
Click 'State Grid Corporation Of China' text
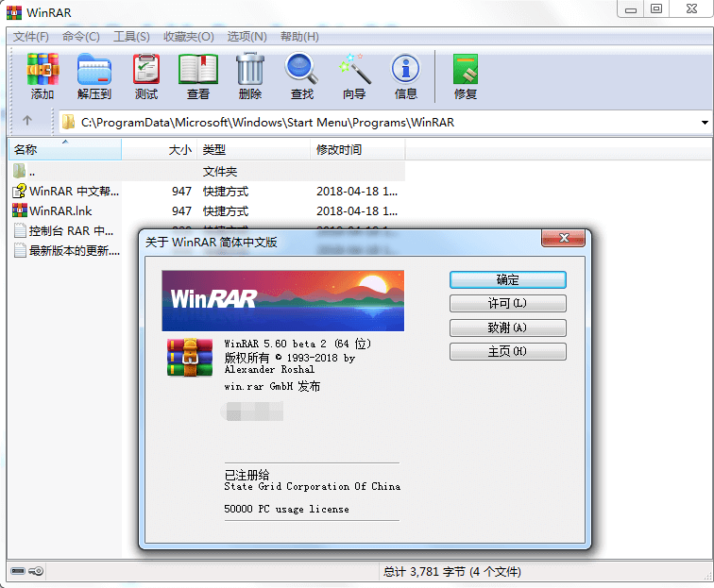click(313, 486)
